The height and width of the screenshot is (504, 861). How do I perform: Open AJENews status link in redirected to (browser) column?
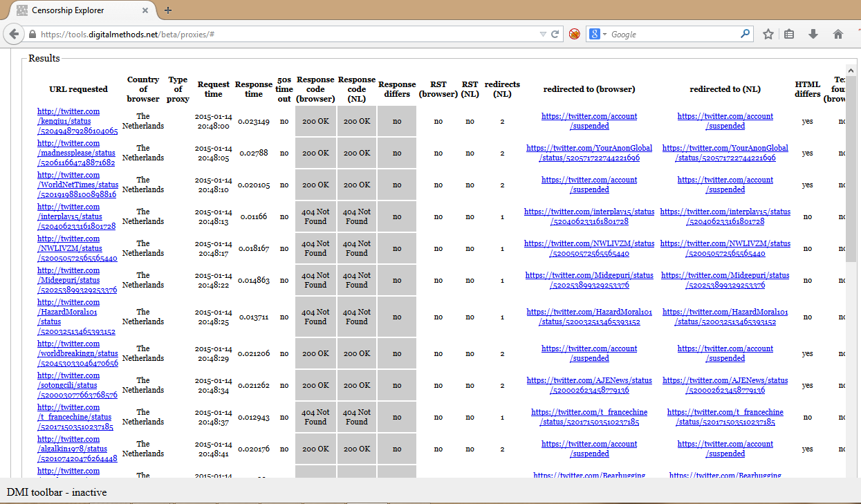pyautogui.click(x=589, y=385)
